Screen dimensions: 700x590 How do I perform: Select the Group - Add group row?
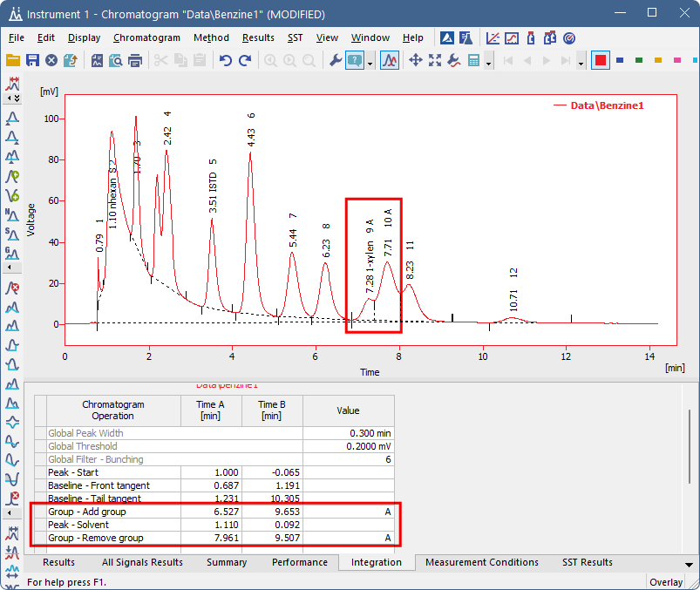pyautogui.click(x=214, y=512)
